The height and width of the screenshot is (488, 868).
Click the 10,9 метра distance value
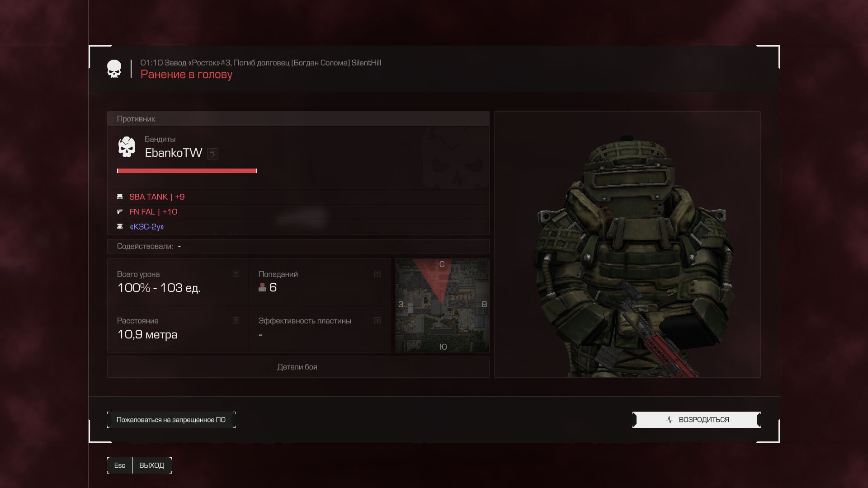tap(147, 334)
